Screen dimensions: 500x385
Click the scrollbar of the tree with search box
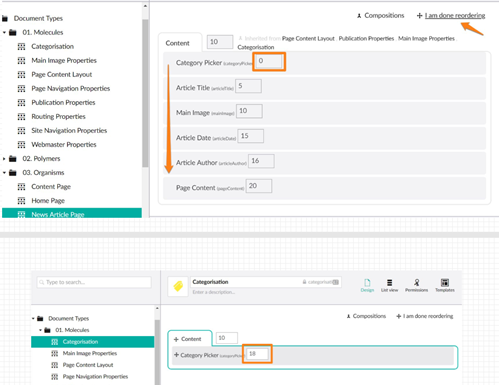(x=157, y=352)
